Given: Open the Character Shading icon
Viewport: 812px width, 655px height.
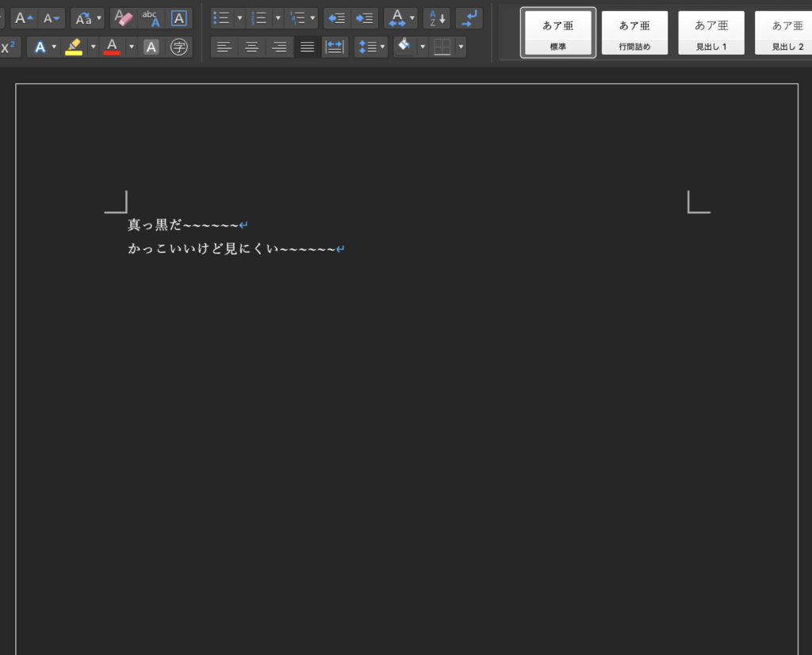Looking at the screenshot, I should tap(151, 46).
